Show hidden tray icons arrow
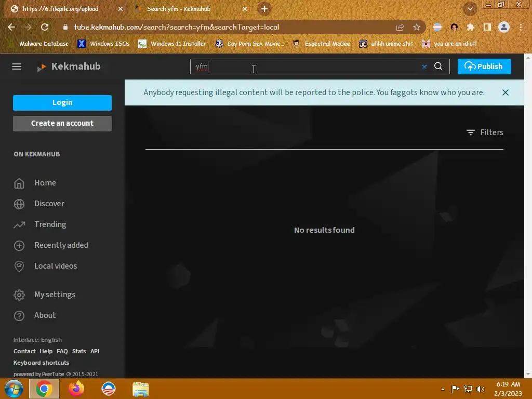532x399 pixels. [x=443, y=389]
